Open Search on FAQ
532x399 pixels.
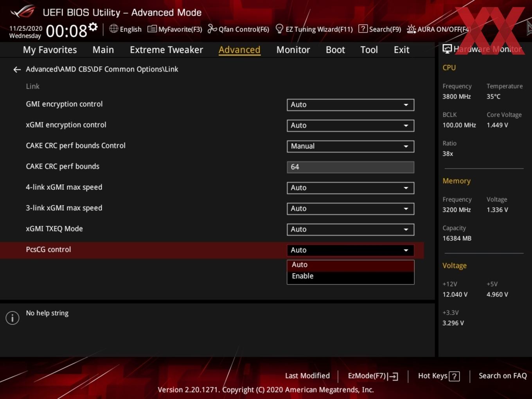[x=503, y=376]
